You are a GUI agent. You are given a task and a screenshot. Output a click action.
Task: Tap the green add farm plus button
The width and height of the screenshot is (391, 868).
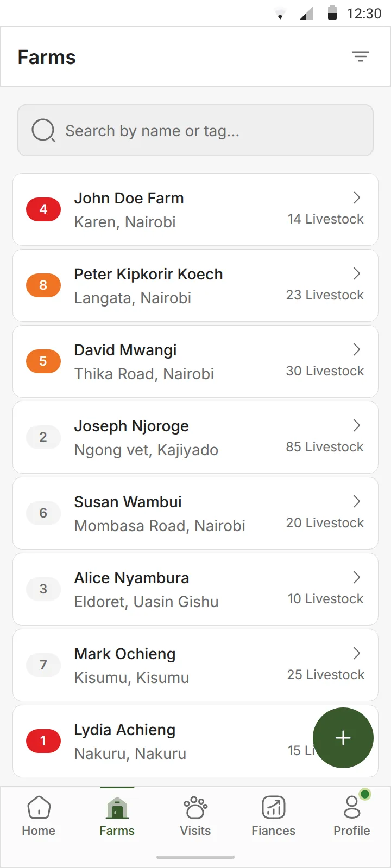343,738
